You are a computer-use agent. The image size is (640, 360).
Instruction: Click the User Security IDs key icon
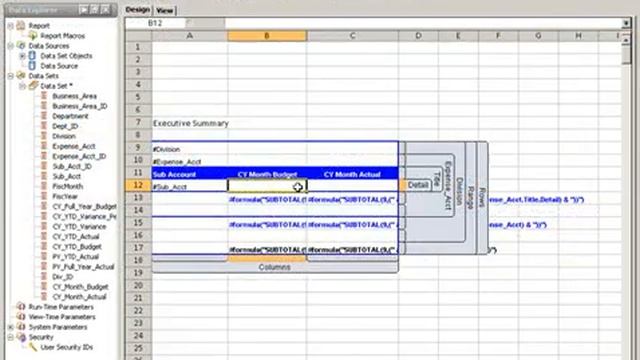[33, 347]
